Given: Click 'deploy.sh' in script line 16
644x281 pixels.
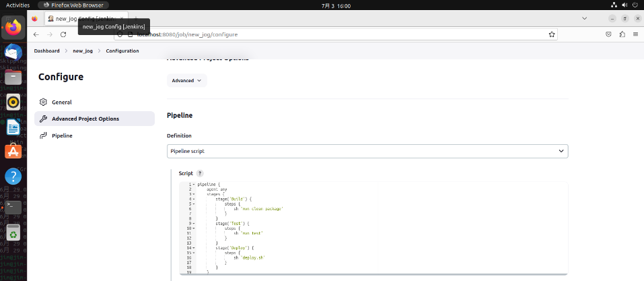Looking at the screenshot, I should click(x=252, y=257).
